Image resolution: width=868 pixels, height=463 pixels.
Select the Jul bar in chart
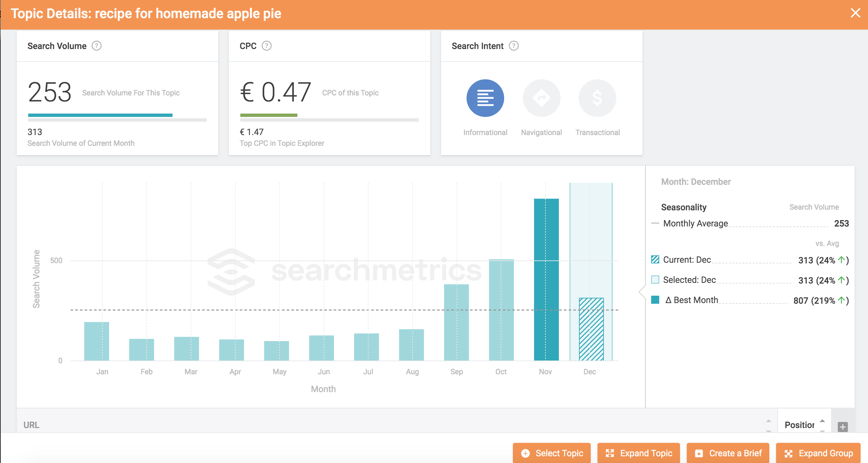[x=367, y=347]
